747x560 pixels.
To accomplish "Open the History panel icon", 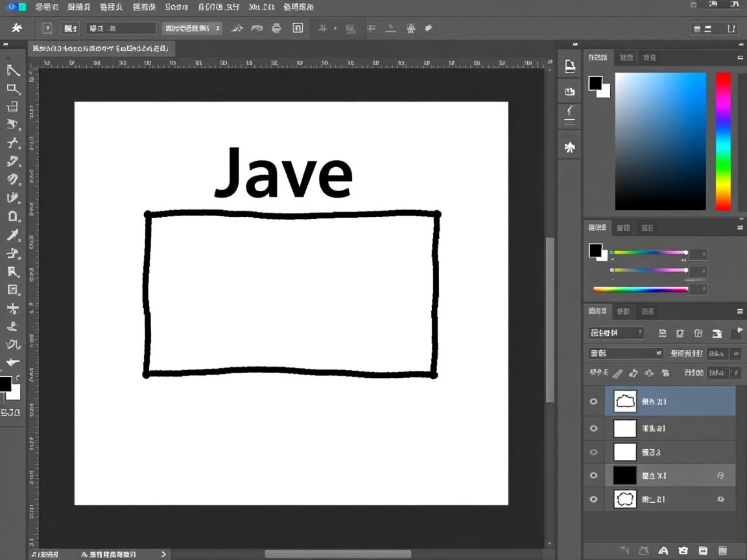I will (x=569, y=115).
